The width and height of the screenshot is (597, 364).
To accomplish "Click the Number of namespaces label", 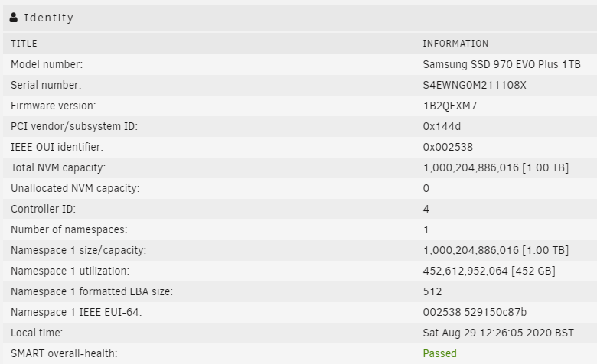I will (69, 229).
